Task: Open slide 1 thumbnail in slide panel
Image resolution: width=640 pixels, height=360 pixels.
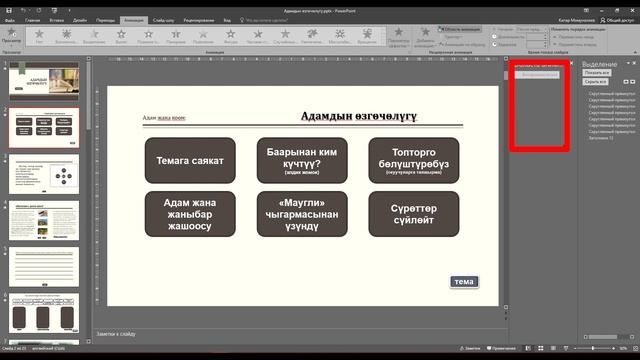Action: [44, 81]
